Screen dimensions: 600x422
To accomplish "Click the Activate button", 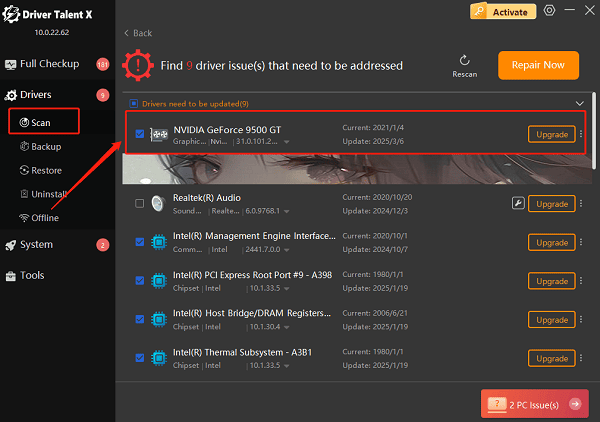I will coord(503,12).
